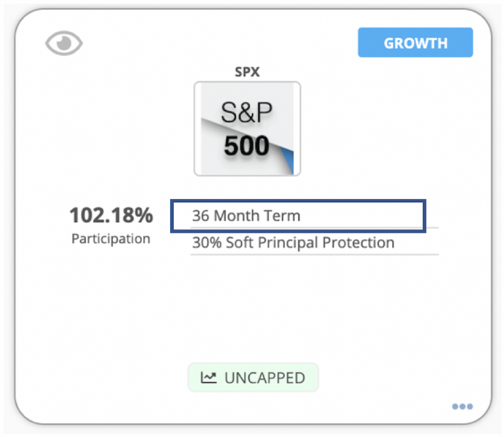Click the "S&P" text in the logo
The image size is (504, 437).
(x=247, y=112)
